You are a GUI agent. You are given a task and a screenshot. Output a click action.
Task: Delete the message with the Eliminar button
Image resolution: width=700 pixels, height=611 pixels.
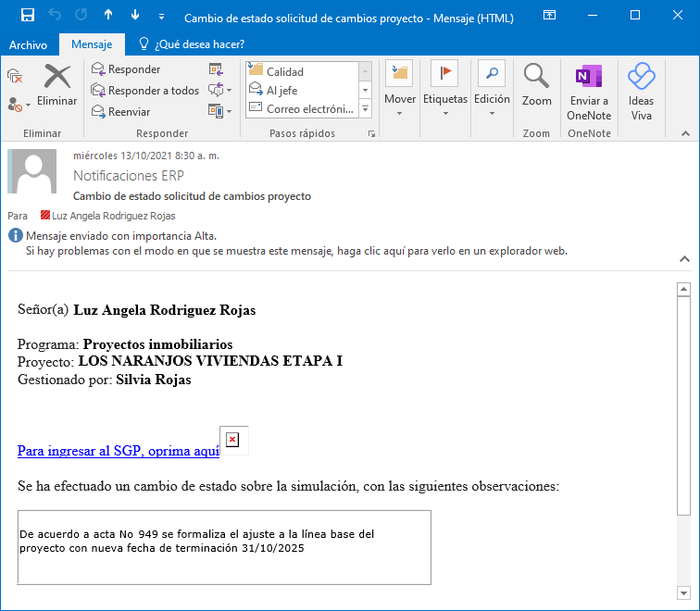pyautogui.click(x=57, y=86)
